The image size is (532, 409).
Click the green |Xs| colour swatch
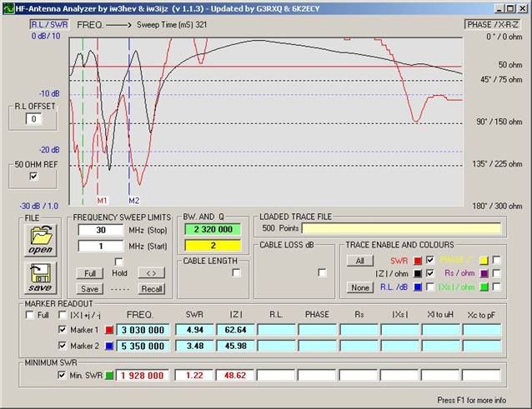(482, 287)
